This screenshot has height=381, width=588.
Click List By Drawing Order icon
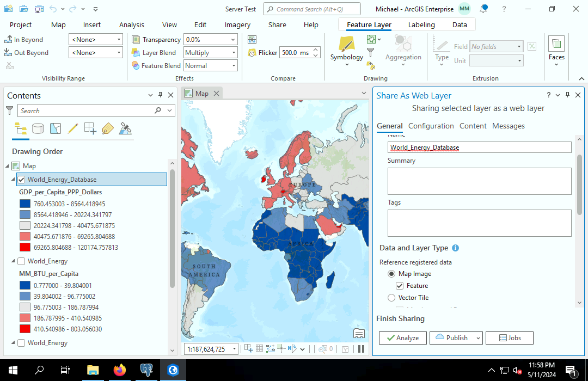[21, 129]
